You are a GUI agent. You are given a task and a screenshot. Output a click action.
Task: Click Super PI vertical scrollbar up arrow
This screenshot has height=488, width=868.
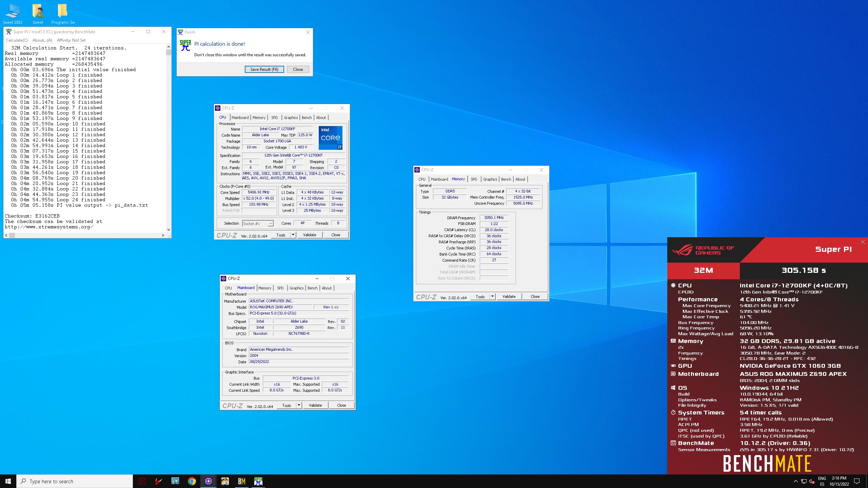click(169, 47)
